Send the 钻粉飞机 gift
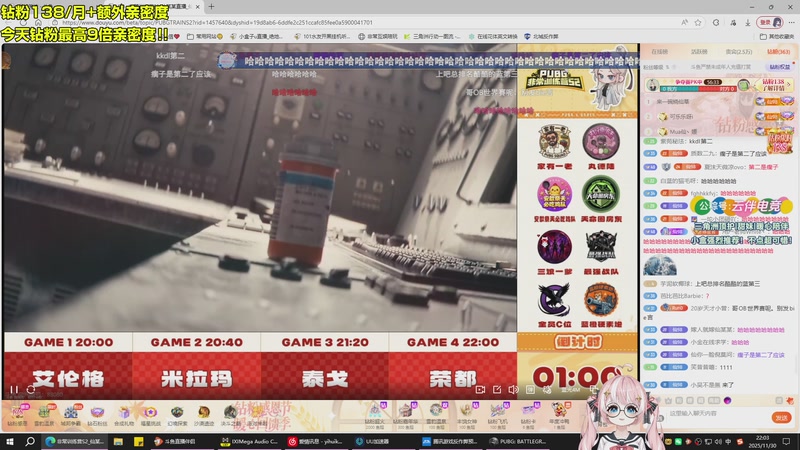Viewport: 800px width, 450px height. pos(498,415)
